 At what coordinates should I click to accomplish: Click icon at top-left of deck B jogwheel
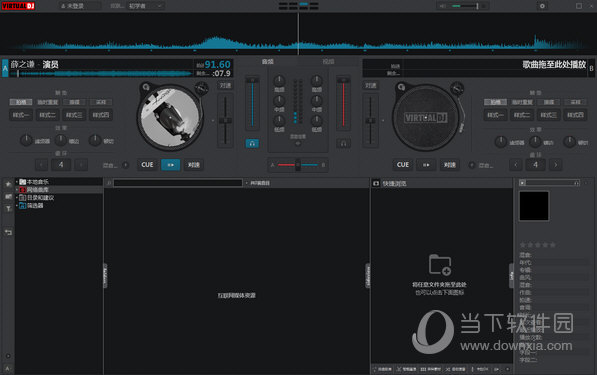401,87
